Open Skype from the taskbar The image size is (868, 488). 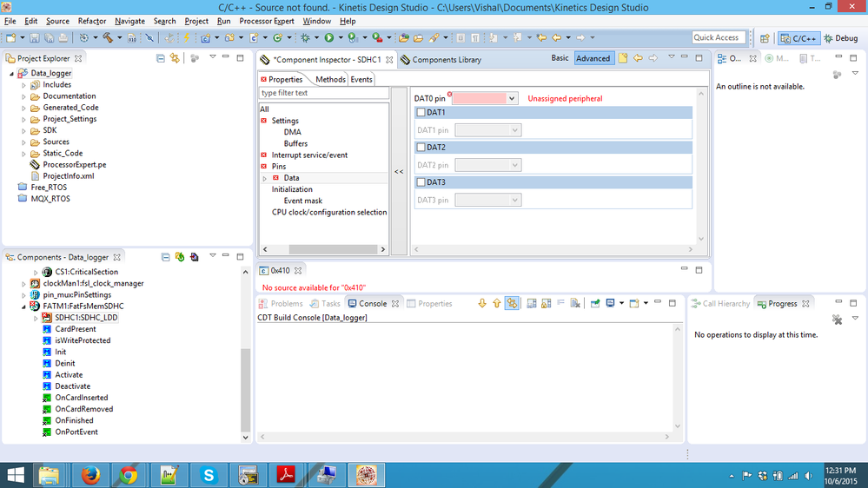coord(209,475)
